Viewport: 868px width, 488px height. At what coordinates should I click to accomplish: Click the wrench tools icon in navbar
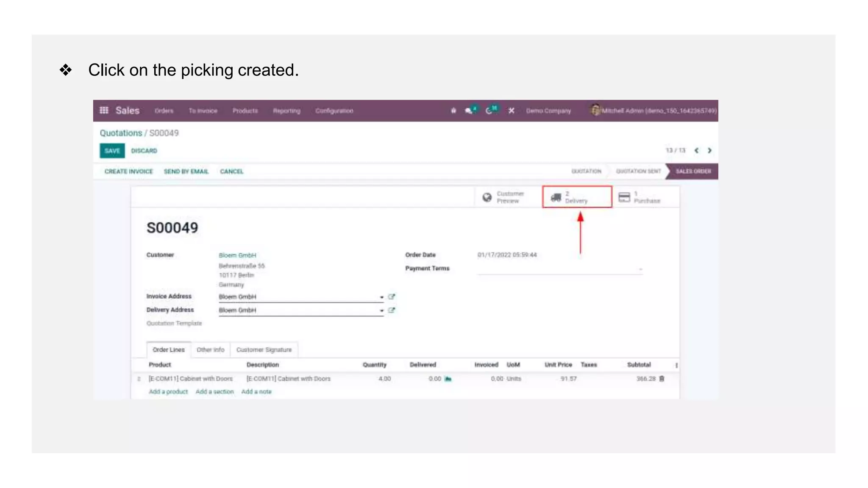[x=512, y=111]
